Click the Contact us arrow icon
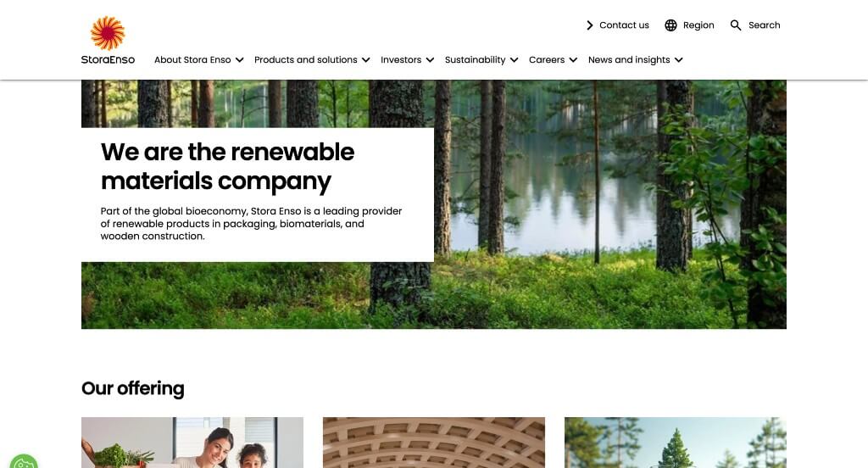Viewport: 868px width, 468px height. coord(590,25)
